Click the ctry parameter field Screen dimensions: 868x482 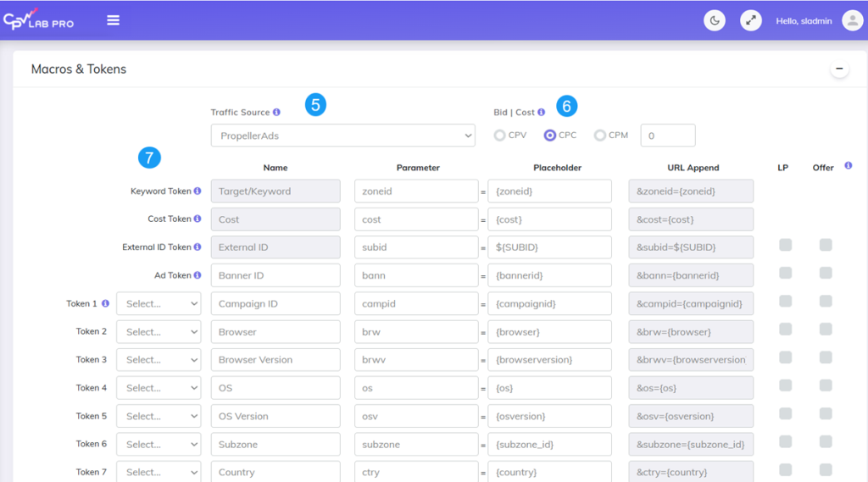tap(416, 472)
